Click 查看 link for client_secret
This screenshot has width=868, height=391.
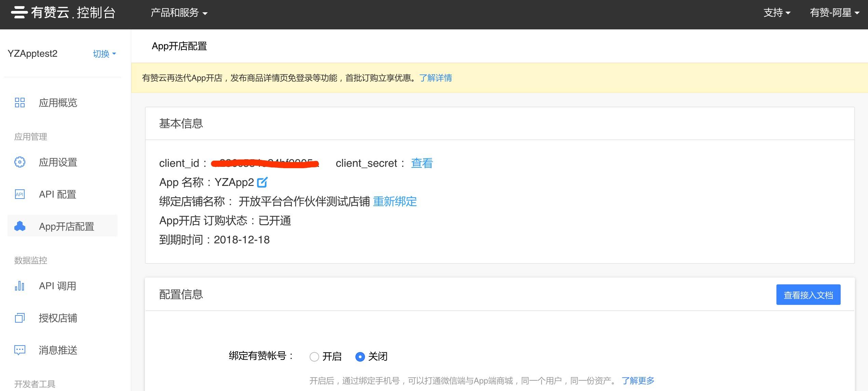click(x=422, y=163)
